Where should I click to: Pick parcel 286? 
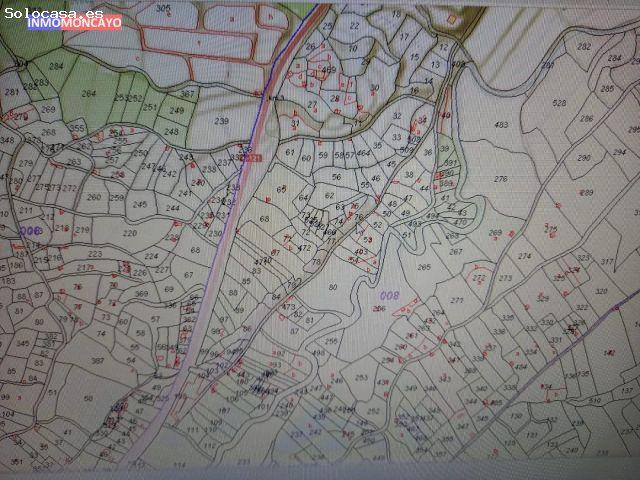pos(586,119)
